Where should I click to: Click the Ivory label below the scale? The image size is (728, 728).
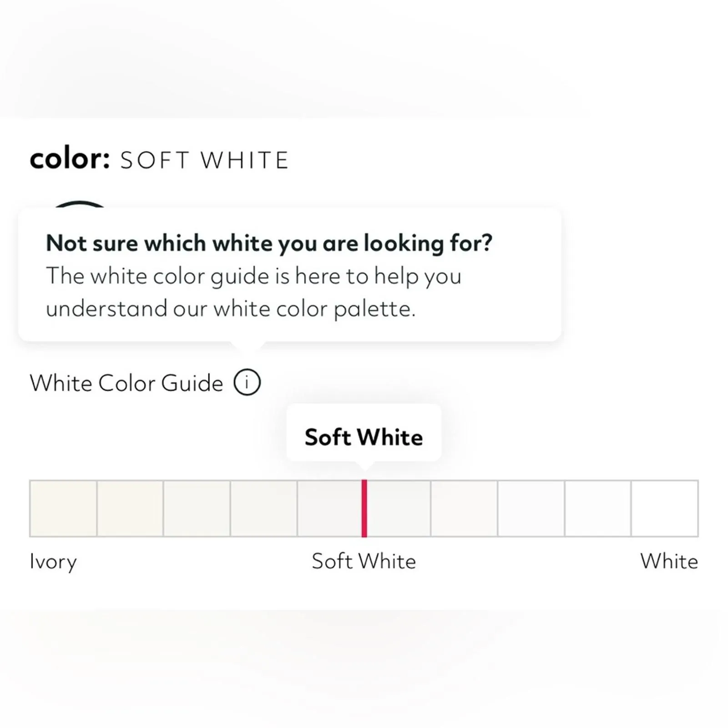pyautogui.click(x=53, y=562)
